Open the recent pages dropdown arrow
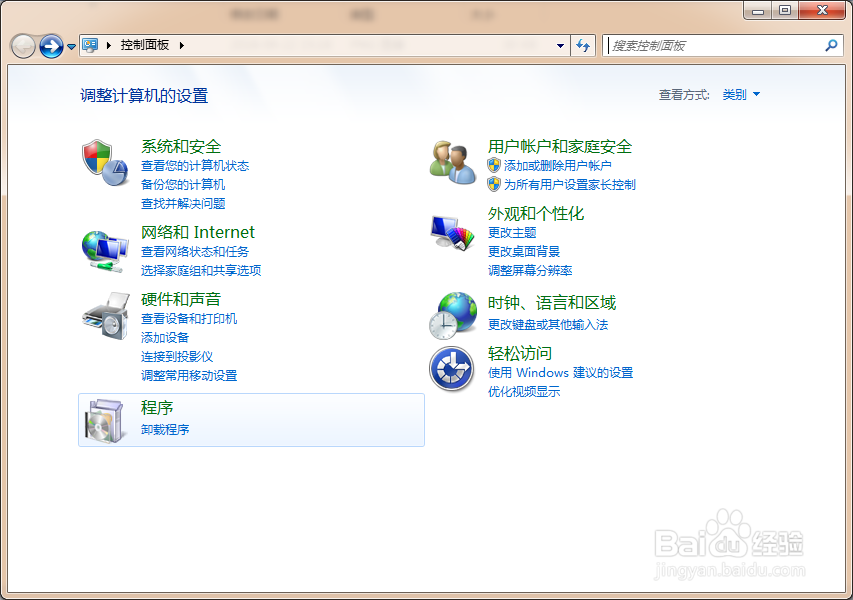The height and width of the screenshot is (600, 853). click(x=71, y=47)
